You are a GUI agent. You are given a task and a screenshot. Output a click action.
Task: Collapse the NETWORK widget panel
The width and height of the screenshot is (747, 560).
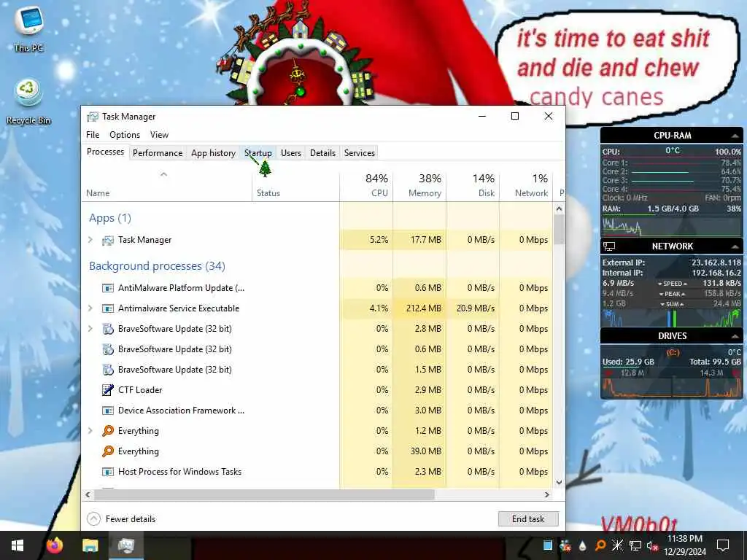point(735,246)
